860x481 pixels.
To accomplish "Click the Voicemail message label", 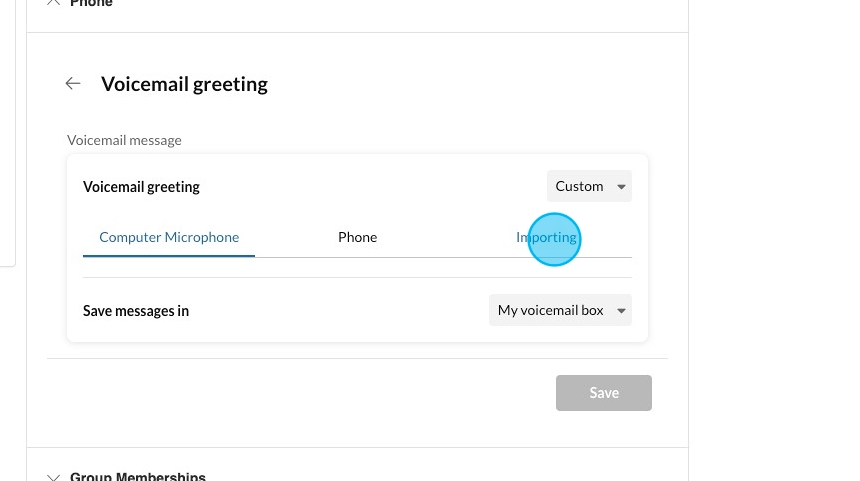I will pyautogui.click(x=124, y=140).
